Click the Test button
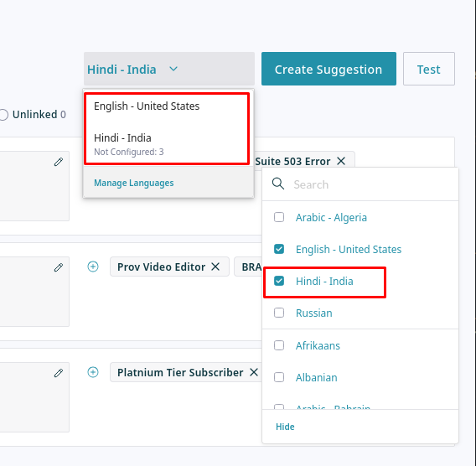Viewport: 476px width, 466px height. 428,69
